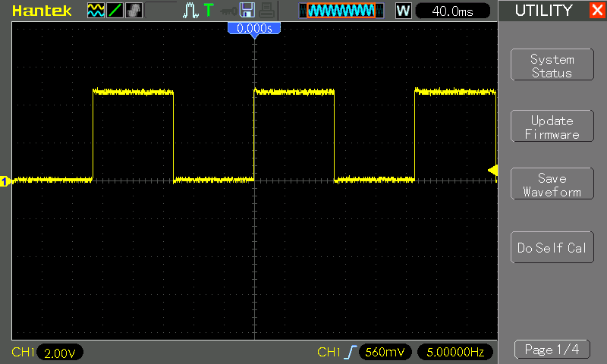This screenshot has width=607, height=364.
Task: Click the rising edge trigger slope icon
Action: [x=350, y=352]
